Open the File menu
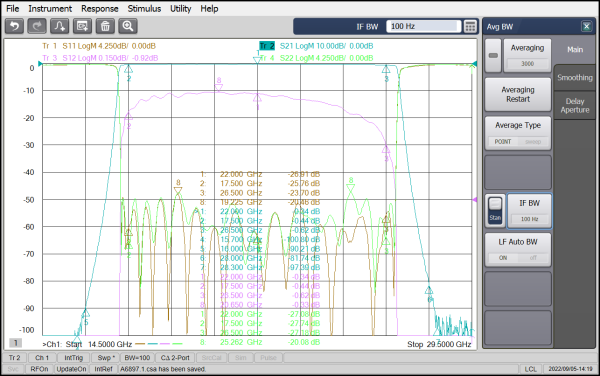Image resolution: width=600 pixels, height=376 pixels. (x=13, y=8)
